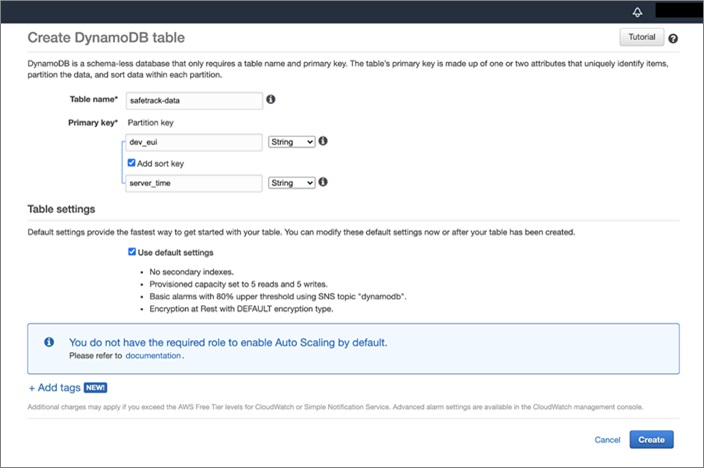This screenshot has height=468, width=704.
Task: Click the dev_eui partition key field
Action: 194,142
